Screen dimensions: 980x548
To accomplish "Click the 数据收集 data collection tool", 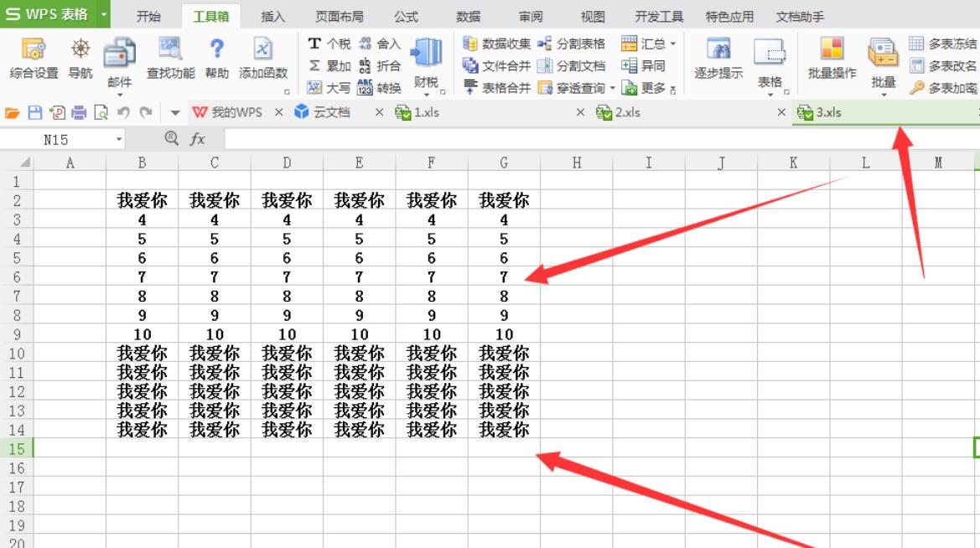I will pyautogui.click(x=497, y=44).
